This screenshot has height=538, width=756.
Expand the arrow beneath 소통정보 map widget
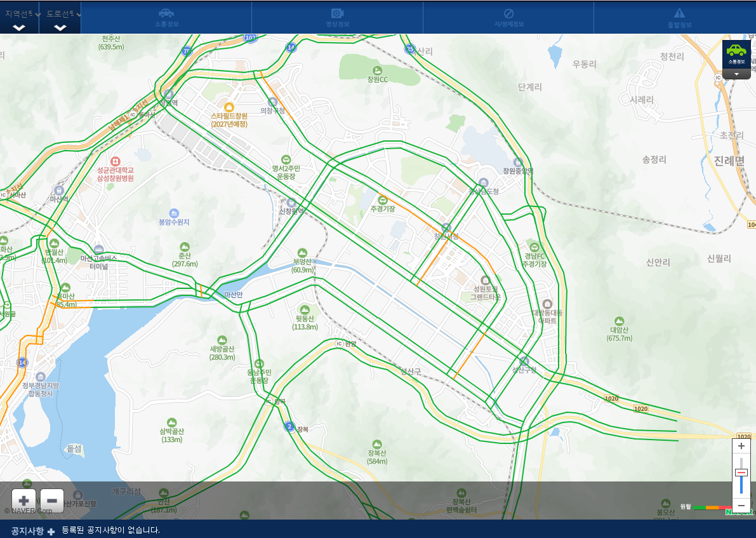coord(736,74)
